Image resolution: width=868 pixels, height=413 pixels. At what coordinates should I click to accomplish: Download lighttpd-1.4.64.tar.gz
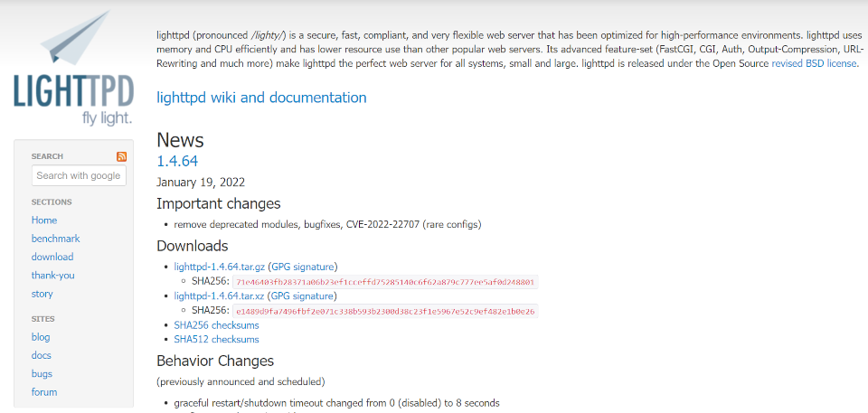pos(220,267)
